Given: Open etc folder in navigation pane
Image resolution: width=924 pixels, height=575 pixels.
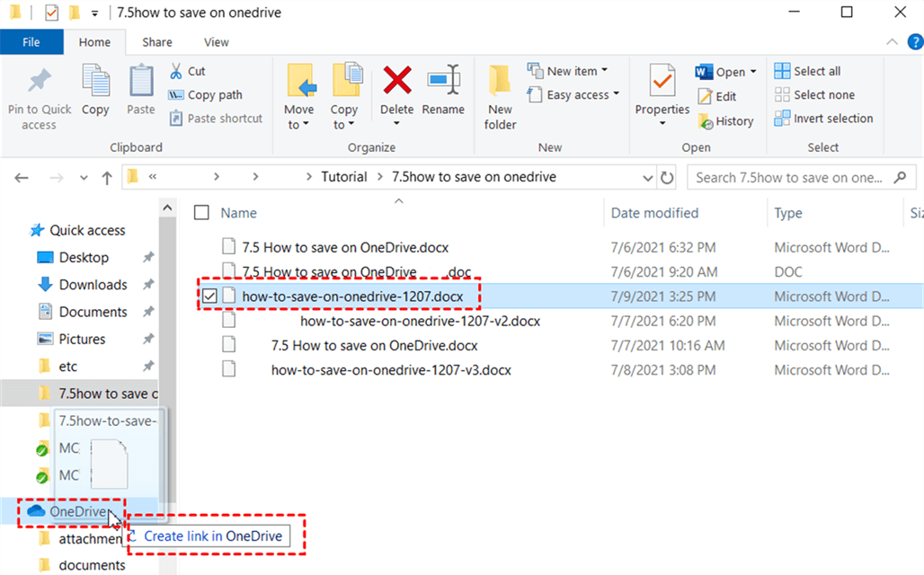Looking at the screenshot, I should (x=67, y=367).
